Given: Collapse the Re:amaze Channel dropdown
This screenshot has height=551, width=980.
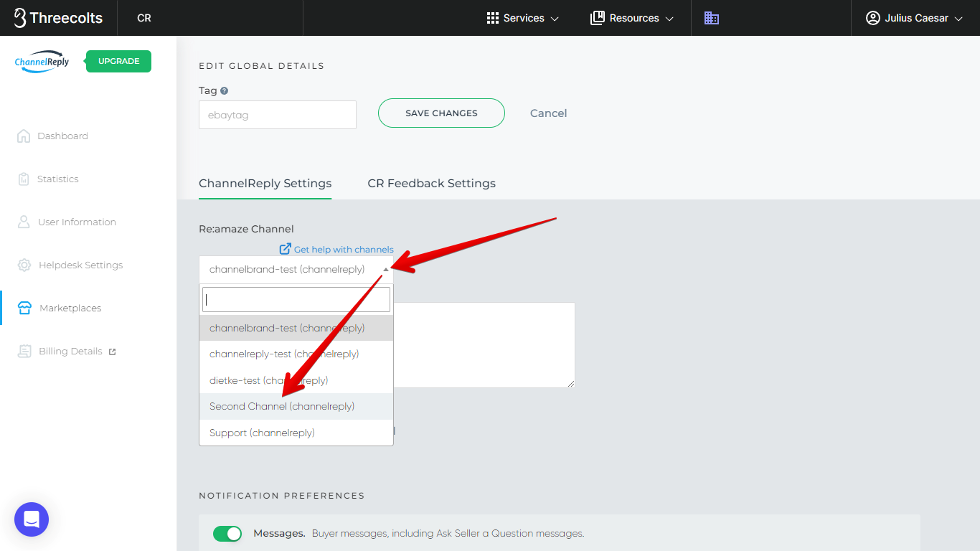Looking at the screenshot, I should pyautogui.click(x=296, y=269).
